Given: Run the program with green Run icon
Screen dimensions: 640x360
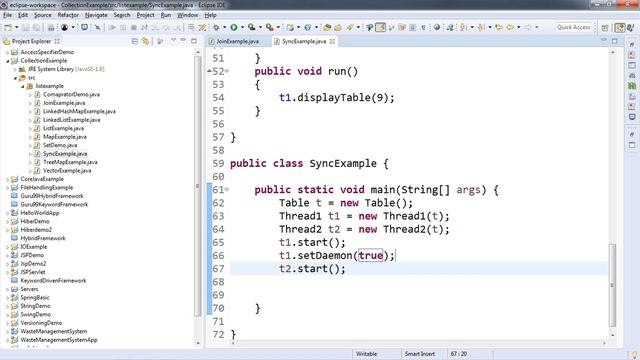Looking at the screenshot, I should (x=233, y=27).
